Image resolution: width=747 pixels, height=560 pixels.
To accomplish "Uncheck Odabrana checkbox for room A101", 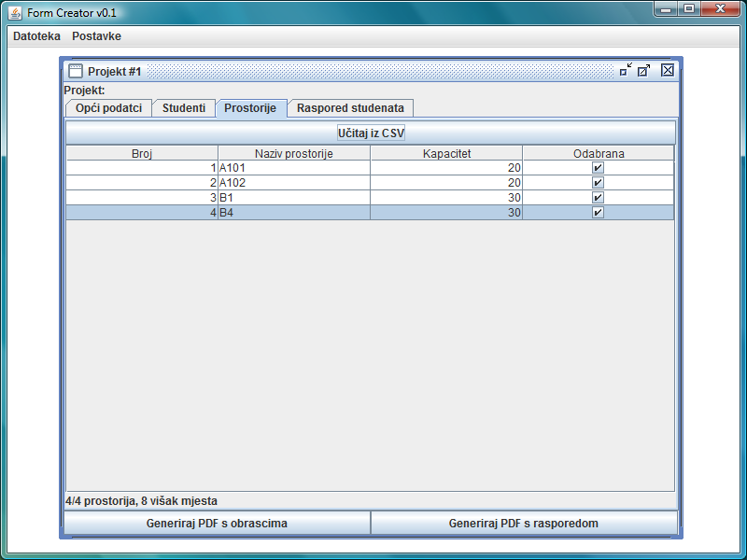I will 598,168.
